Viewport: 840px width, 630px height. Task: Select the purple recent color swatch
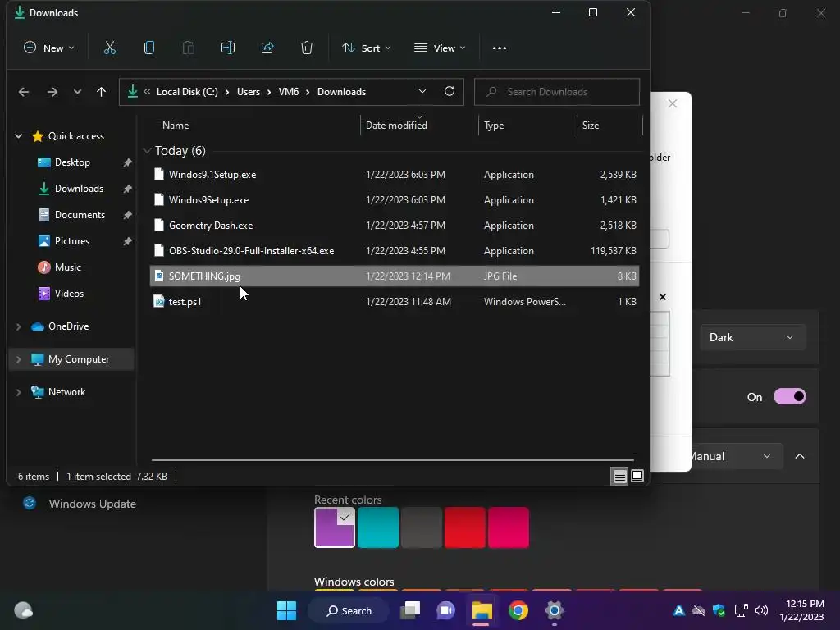(x=335, y=527)
